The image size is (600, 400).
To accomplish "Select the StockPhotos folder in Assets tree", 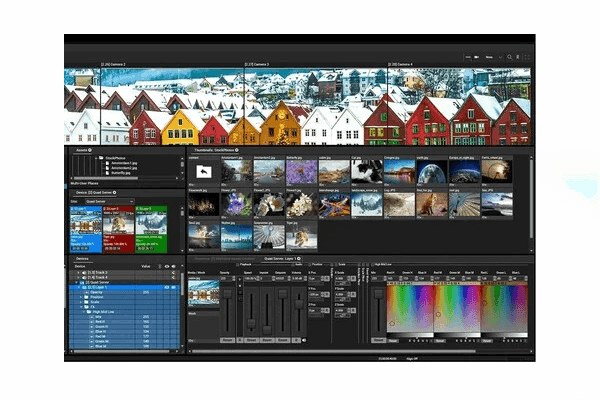I will point(116,158).
